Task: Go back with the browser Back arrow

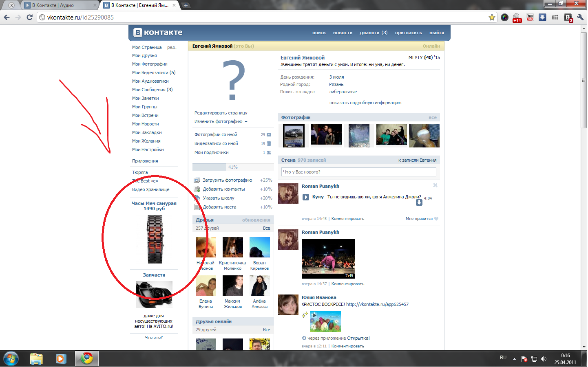Action: tap(7, 17)
